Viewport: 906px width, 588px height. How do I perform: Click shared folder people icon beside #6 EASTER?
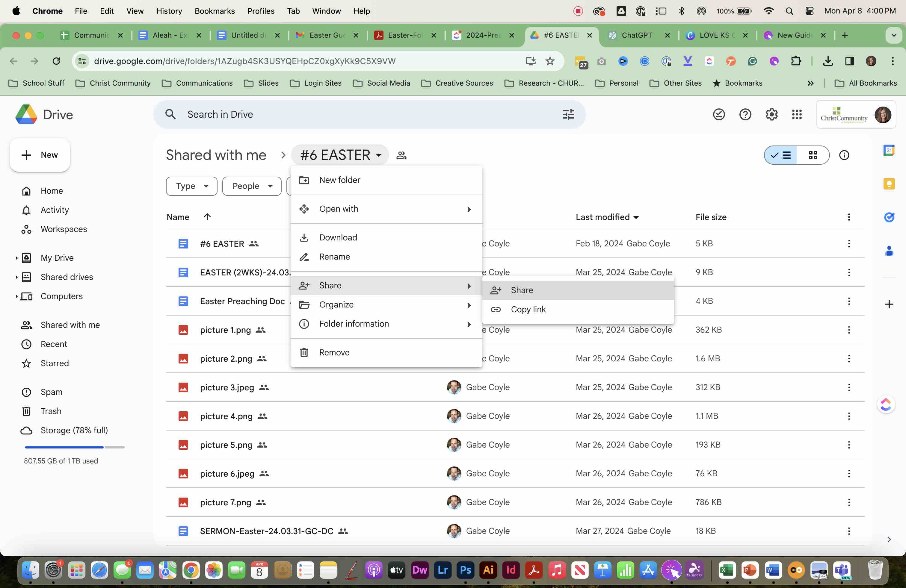coord(401,155)
